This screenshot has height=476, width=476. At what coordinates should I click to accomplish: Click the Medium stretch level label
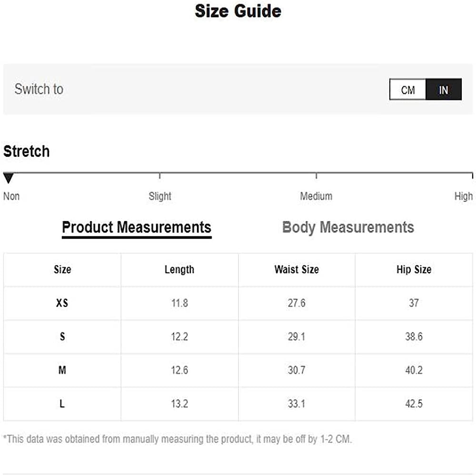click(316, 196)
